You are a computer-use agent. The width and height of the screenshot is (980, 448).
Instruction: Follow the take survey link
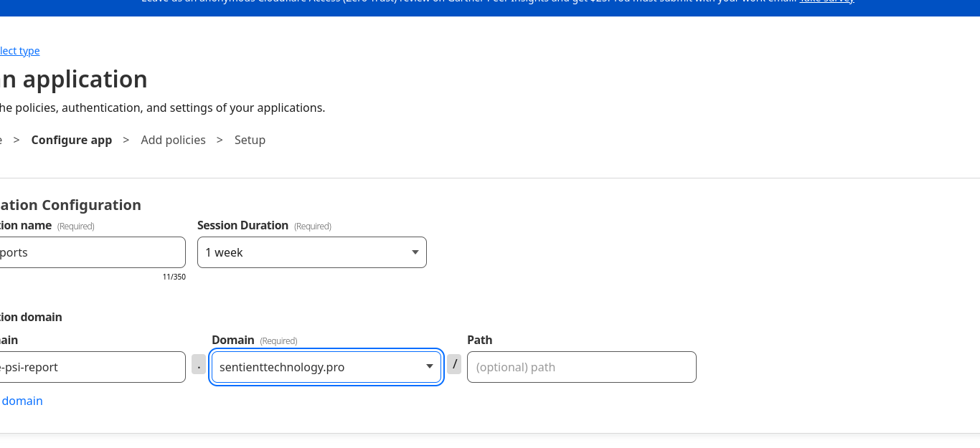(826, 1)
